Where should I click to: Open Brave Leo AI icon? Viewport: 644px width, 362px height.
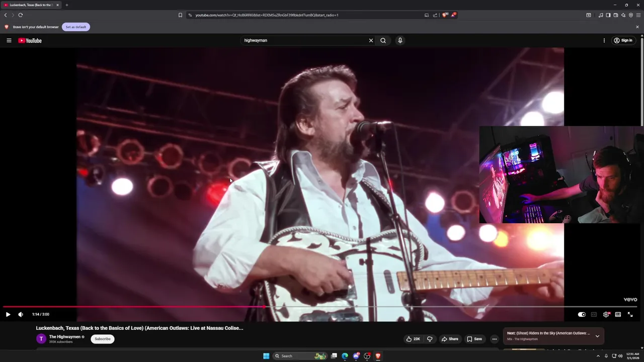point(623,15)
